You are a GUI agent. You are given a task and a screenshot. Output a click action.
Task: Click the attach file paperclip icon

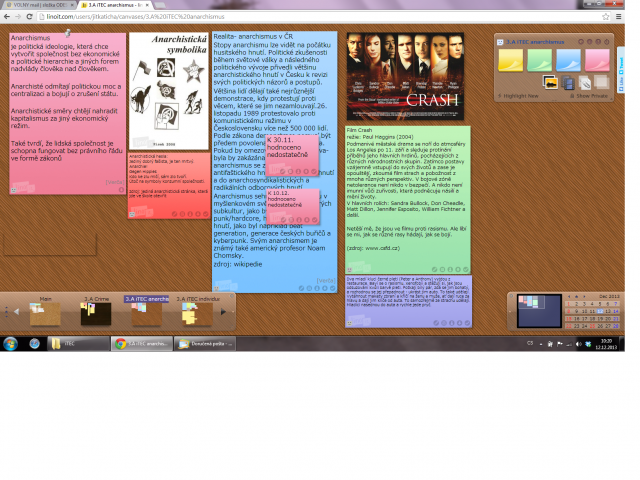584,83
